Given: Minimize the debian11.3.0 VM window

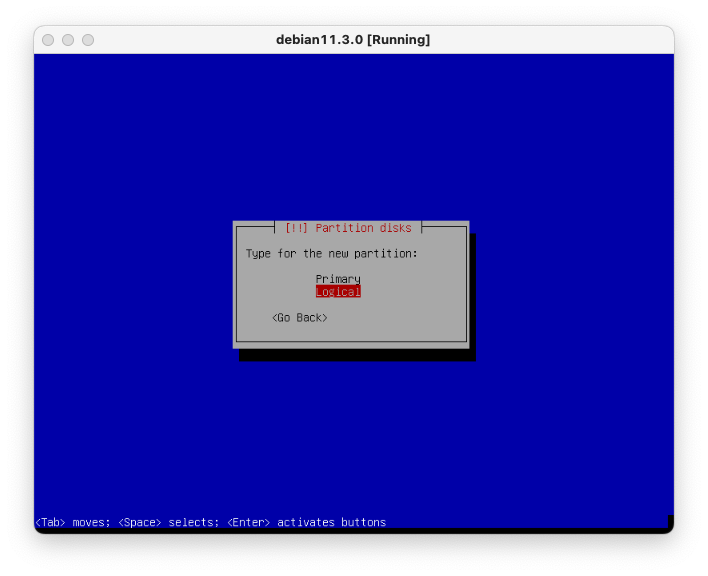Looking at the screenshot, I should pos(68,40).
